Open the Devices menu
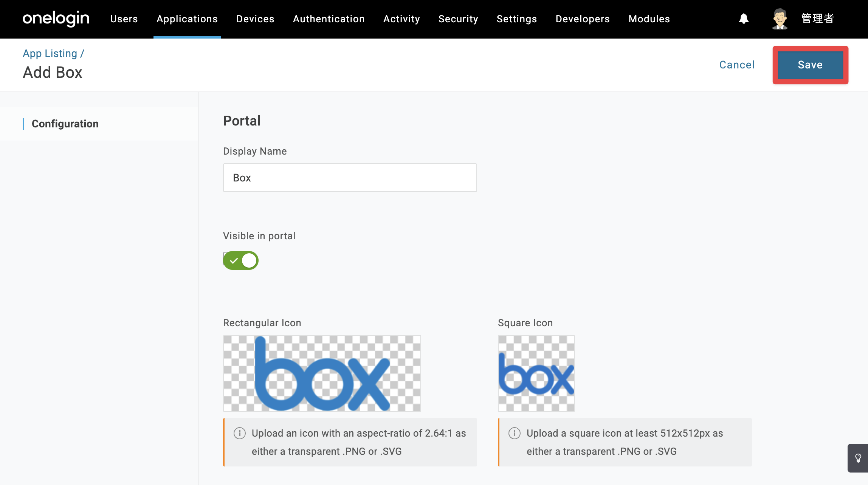This screenshot has width=868, height=485. (255, 19)
